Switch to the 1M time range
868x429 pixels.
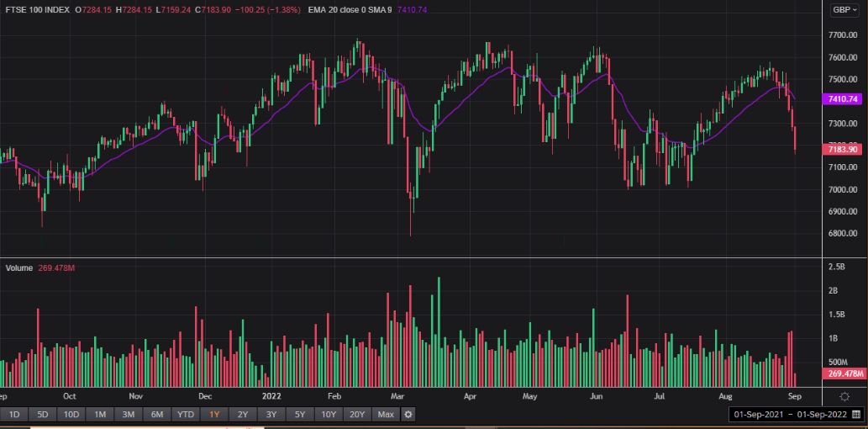(100, 415)
